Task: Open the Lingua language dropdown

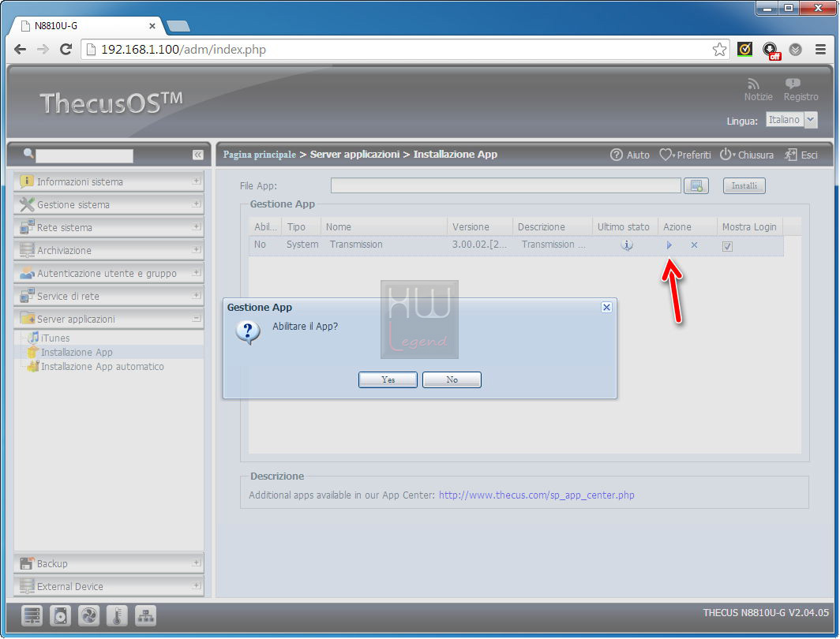Action: [811, 119]
